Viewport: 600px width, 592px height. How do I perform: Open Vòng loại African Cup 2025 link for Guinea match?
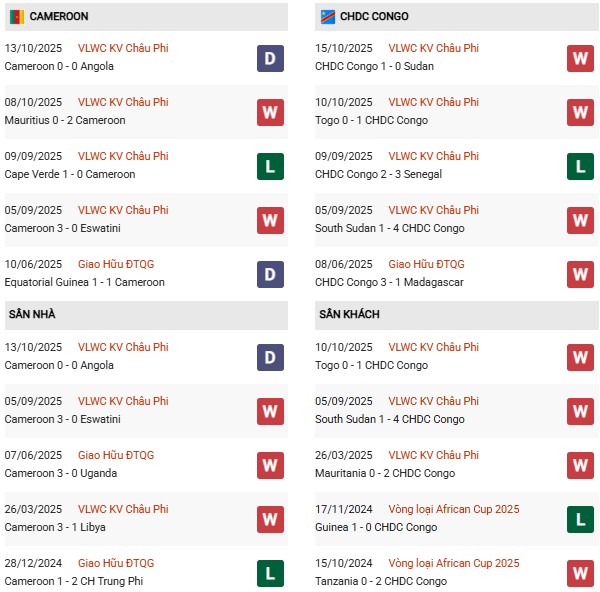pos(454,509)
